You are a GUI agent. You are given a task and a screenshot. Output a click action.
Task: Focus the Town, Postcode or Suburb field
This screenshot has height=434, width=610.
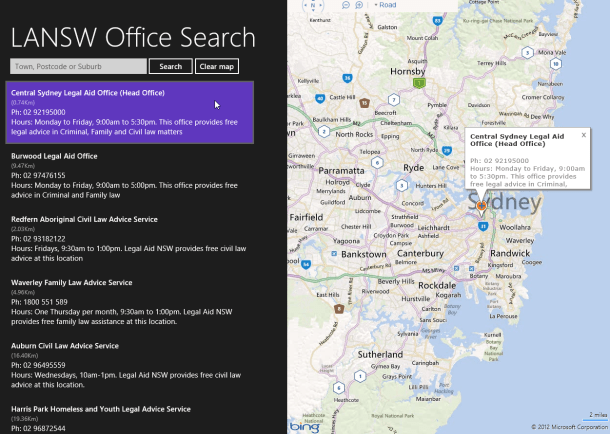78,66
